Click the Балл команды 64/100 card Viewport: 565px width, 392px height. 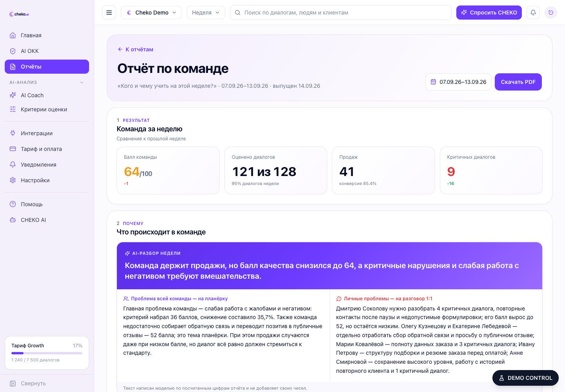[168, 171]
